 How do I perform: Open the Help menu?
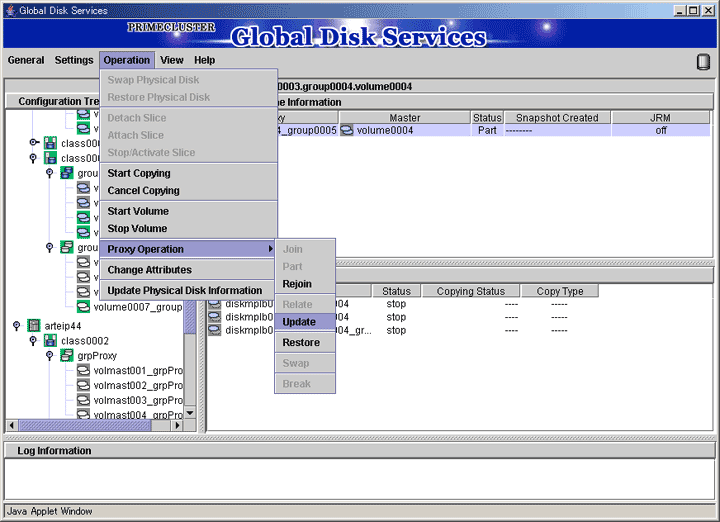click(x=204, y=60)
